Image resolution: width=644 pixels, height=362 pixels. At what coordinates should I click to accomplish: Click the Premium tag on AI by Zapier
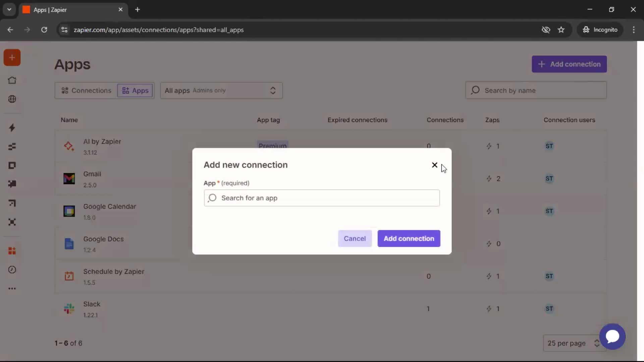pyautogui.click(x=273, y=145)
